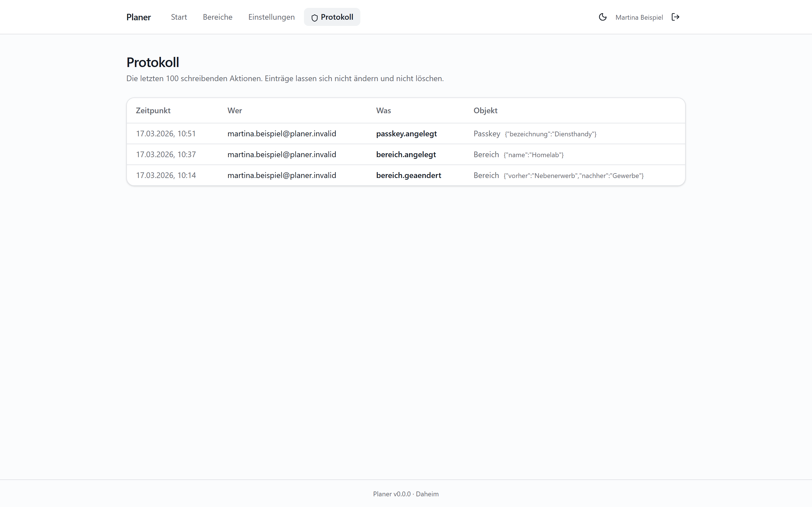Click the logout arrow icon
The width and height of the screenshot is (812, 507).
pos(675,17)
